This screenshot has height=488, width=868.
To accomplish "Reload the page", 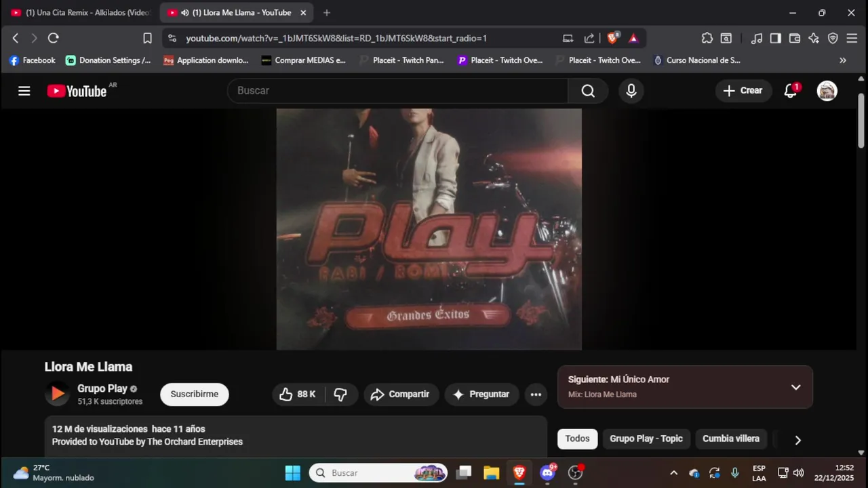I will click(54, 39).
